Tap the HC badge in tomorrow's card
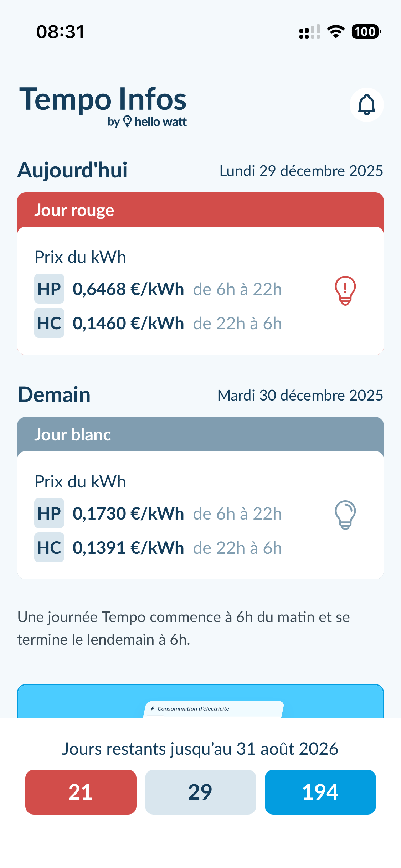The width and height of the screenshot is (401, 868). point(49,548)
